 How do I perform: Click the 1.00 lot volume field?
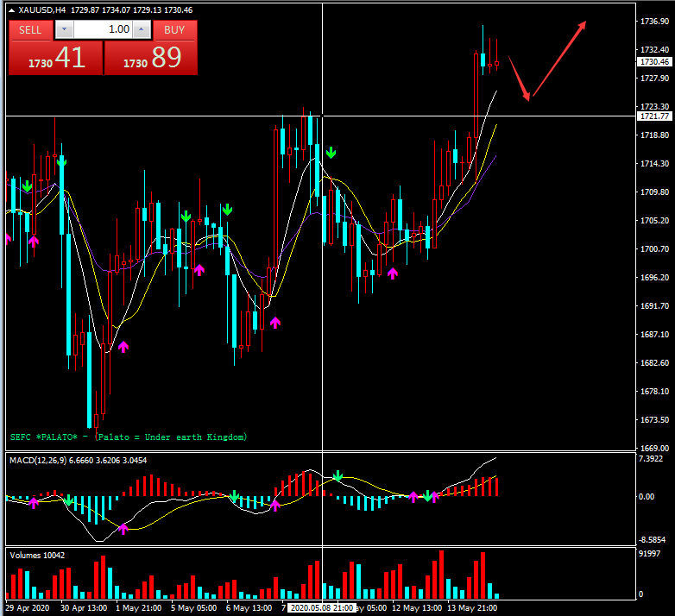point(104,29)
